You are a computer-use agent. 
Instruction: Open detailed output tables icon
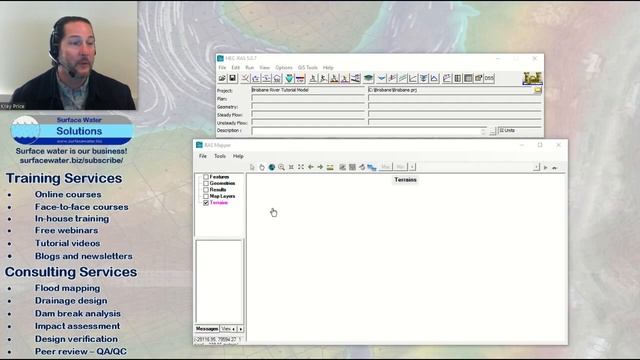pyautogui.click(x=458, y=78)
